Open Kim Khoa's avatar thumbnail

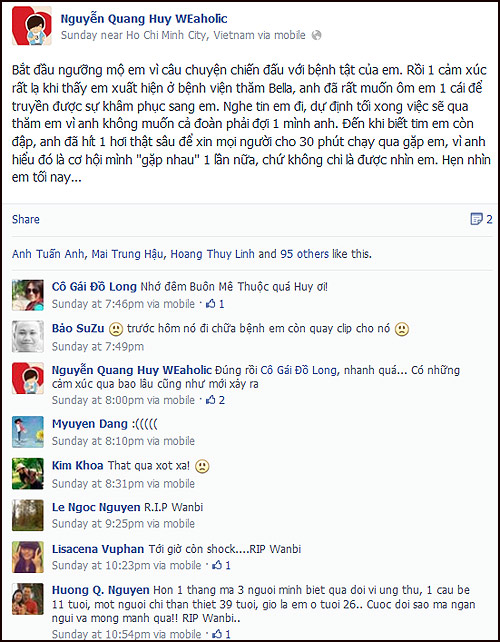[x=28, y=474]
